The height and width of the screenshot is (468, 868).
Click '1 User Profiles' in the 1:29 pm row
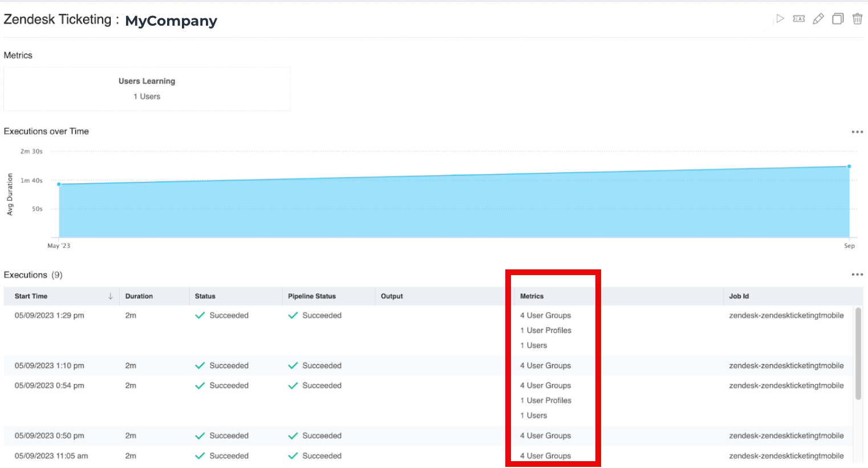[x=546, y=330]
